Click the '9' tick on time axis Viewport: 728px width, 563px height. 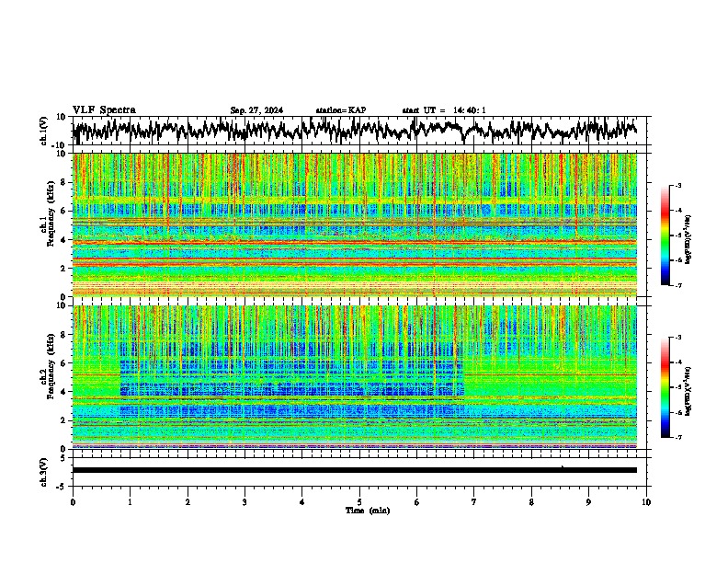coord(589,502)
